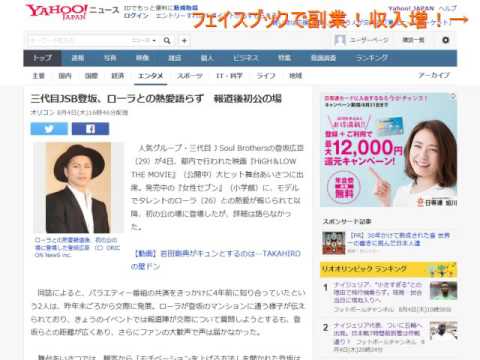This screenshot has width=480, height=360.
Task: Click the 三代目JSB登坂 article headline
Action: 156,99
